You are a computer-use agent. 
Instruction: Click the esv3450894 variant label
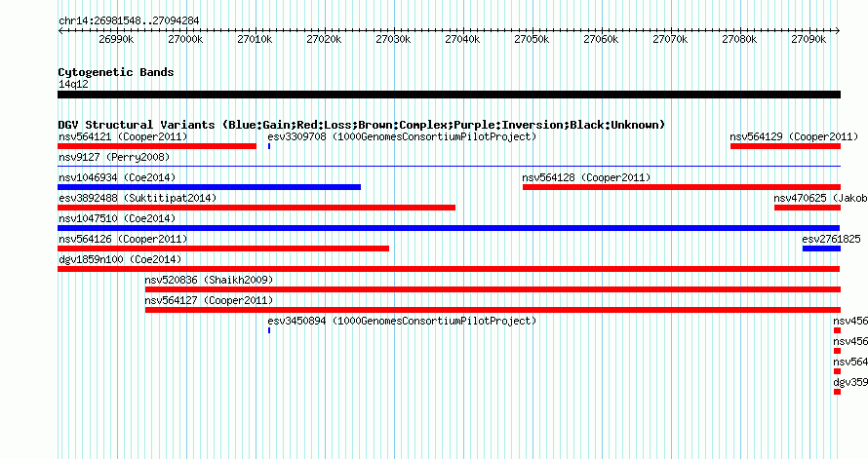coord(402,321)
